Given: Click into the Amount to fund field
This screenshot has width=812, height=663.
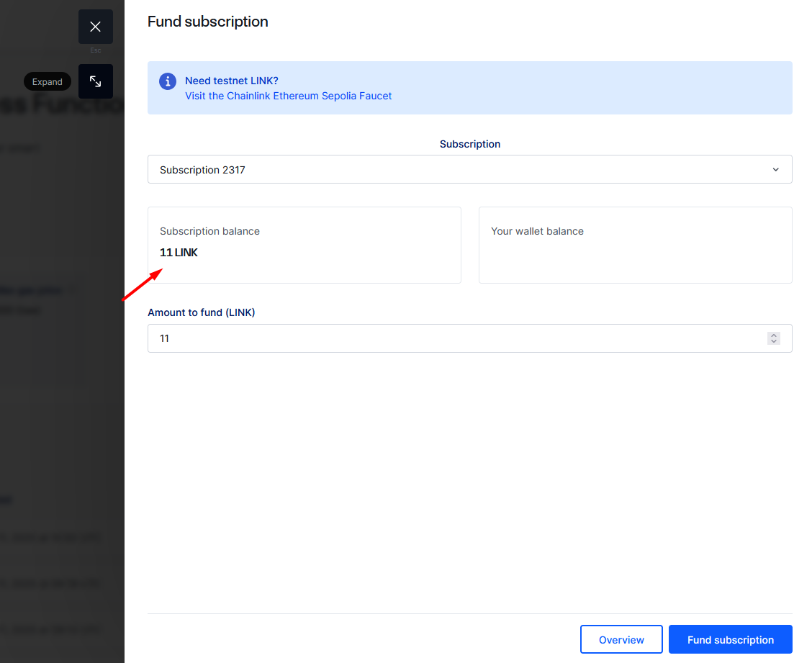Looking at the screenshot, I should pos(454,338).
